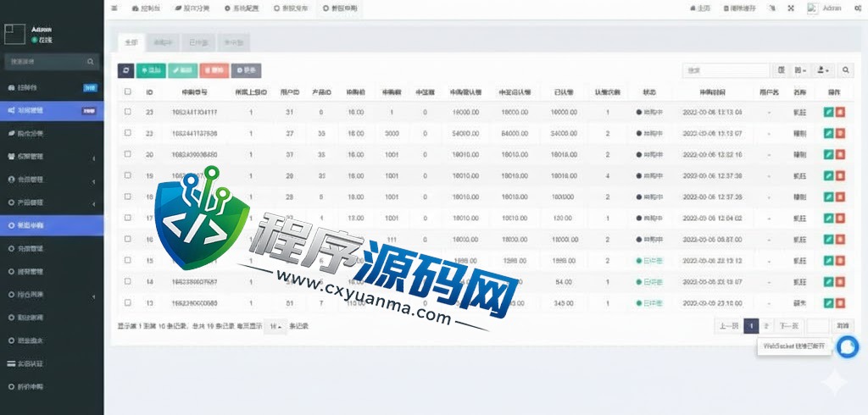Check the row with ID 15
The width and height of the screenshot is (868, 415).
(x=128, y=260)
